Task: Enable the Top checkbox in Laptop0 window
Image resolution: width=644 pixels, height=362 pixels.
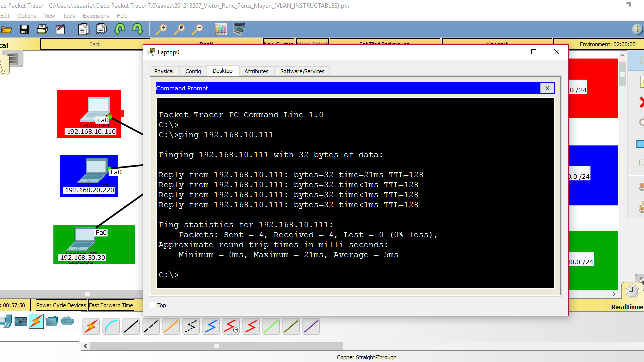Action: 152,305
